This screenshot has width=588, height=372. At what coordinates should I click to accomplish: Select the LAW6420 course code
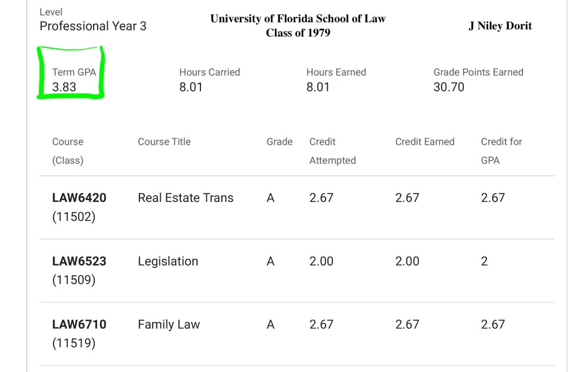click(x=79, y=198)
